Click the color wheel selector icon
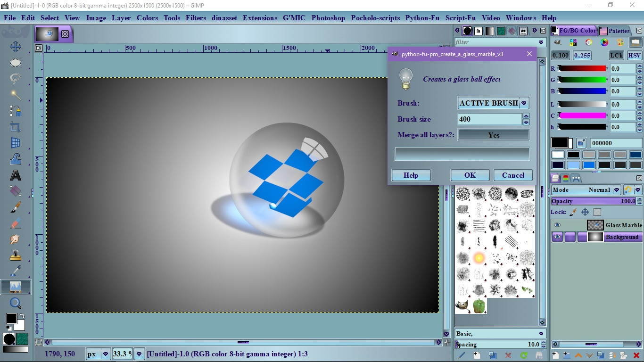The width and height of the screenshot is (644, 362). coord(604,42)
